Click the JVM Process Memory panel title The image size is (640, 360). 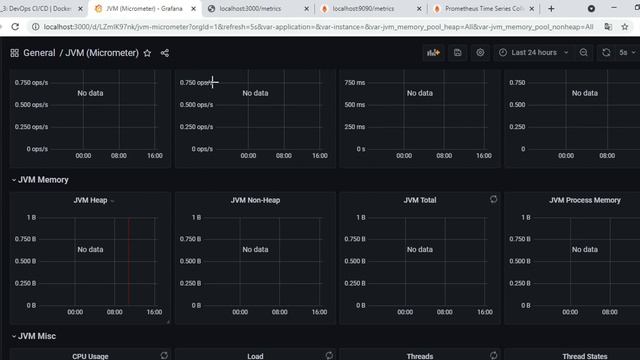584,200
